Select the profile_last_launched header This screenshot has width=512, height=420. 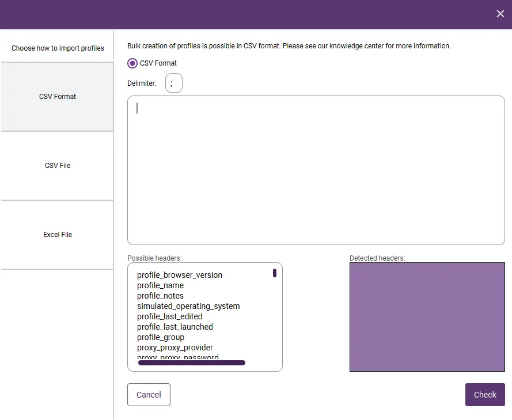pos(175,326)
